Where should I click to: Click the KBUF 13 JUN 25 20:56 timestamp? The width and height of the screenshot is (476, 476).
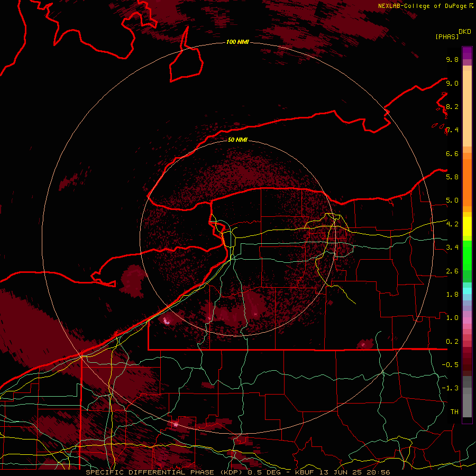(342, 472)
